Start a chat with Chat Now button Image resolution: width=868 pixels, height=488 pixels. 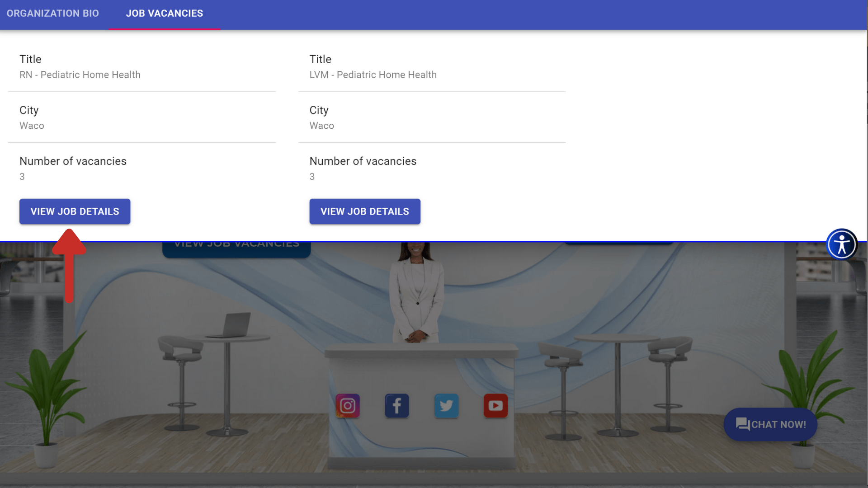click(x=770, y=424)
